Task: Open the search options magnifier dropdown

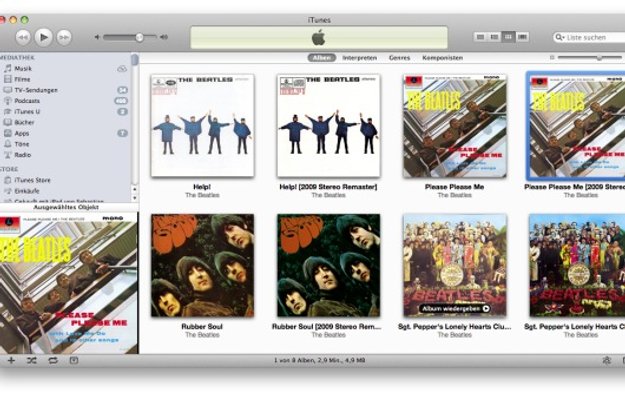Action: click(560, 37)
